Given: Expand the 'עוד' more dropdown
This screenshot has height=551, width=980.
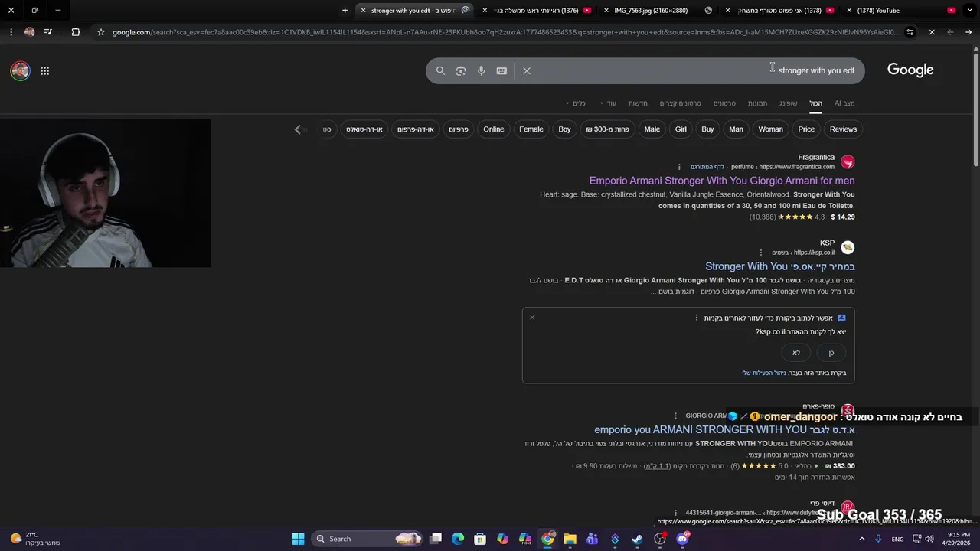Looking at the screenshot, I should [x=608, y=103].
